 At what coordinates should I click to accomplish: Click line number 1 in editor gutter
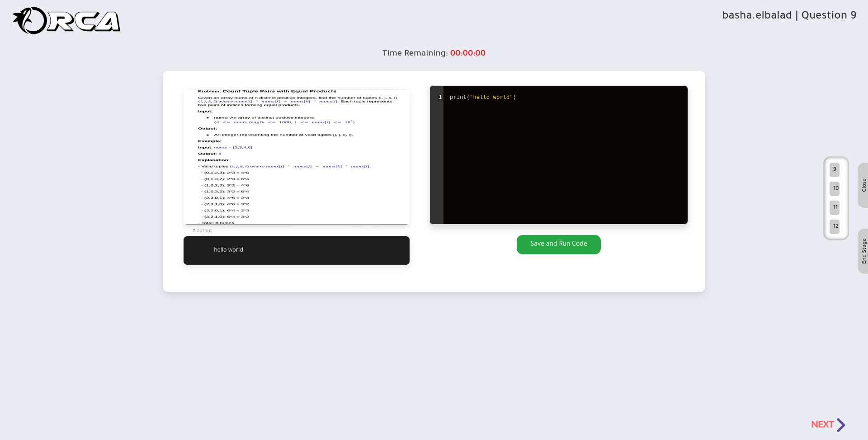coord(440,97)
